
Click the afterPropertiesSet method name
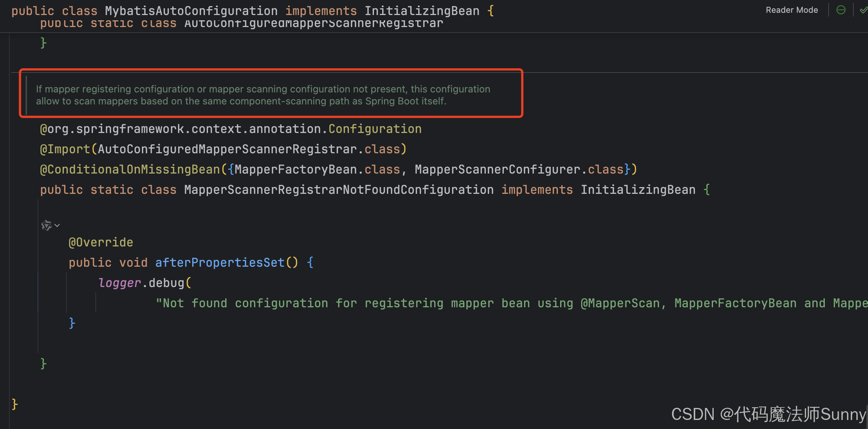(x=220, y=263)
